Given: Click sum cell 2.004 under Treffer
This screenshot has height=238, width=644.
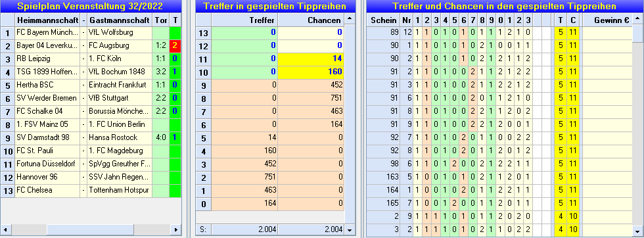Looking at the screenshot, I should 244,229.
